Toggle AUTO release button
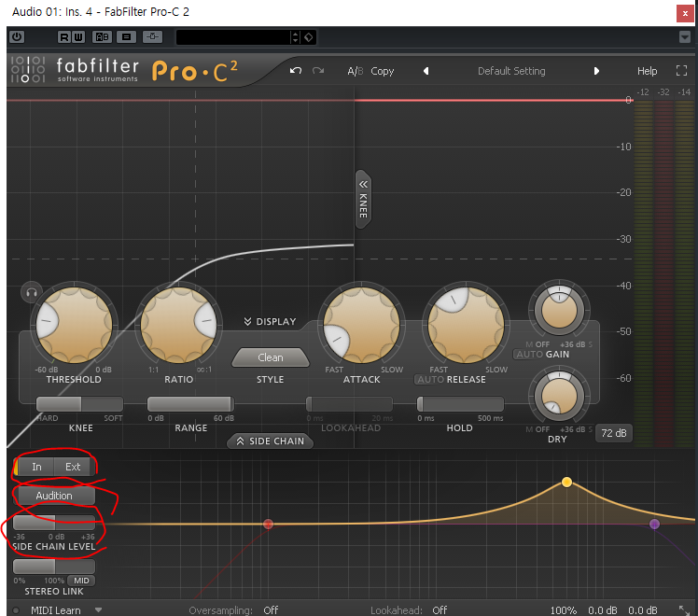 click(430, 380)
